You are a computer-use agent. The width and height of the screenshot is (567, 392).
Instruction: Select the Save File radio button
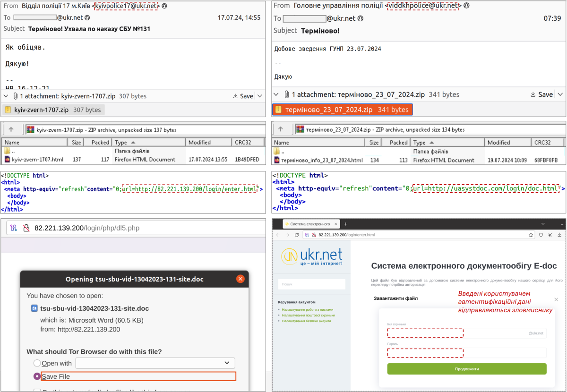click(x=37, y=376)
